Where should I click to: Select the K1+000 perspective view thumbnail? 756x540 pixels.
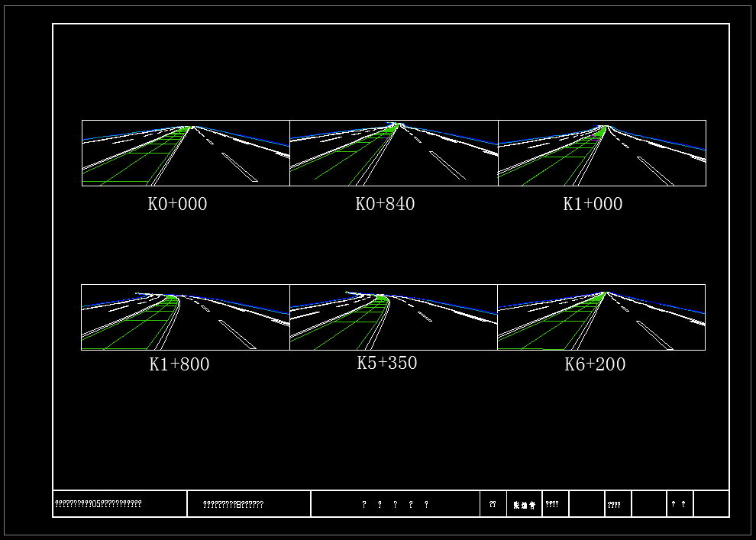[x=602, y=153]
